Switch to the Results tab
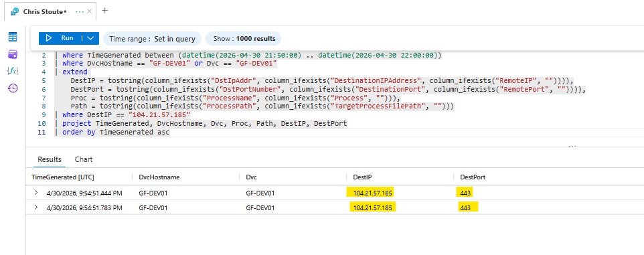 tap(50, 159)
